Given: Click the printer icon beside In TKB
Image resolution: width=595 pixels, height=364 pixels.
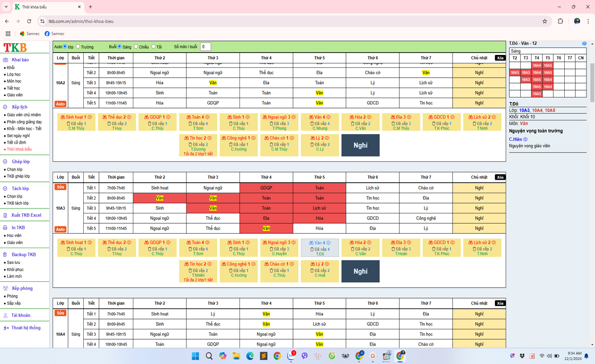Looking at the screenshot, I should (x=6, y=228).
